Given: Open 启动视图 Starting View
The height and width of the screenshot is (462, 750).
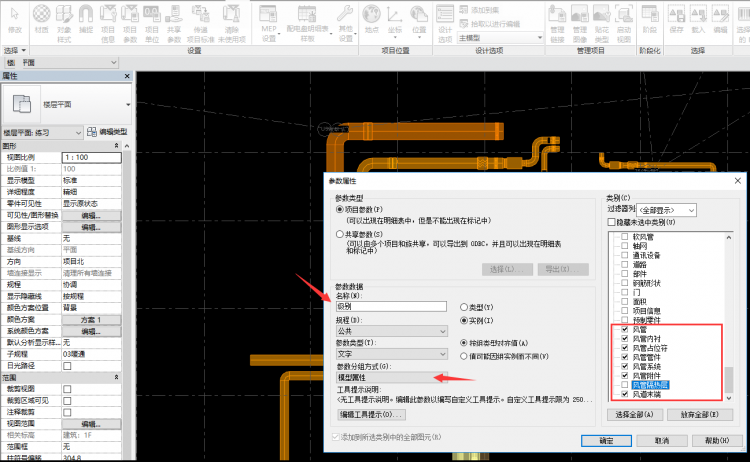Looking at the screenshot, I should [624, 23].
